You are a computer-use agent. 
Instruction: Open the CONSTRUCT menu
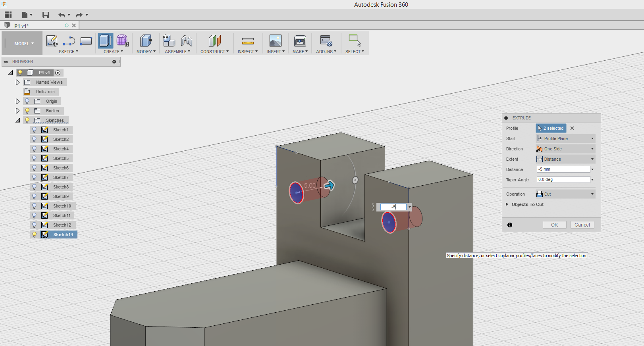point(214,52)
